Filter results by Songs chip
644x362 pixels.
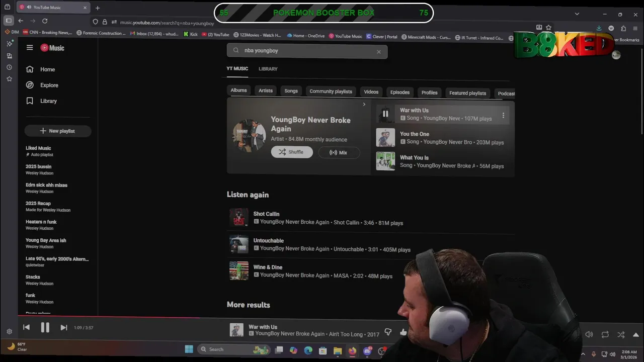tap(291, 91)
